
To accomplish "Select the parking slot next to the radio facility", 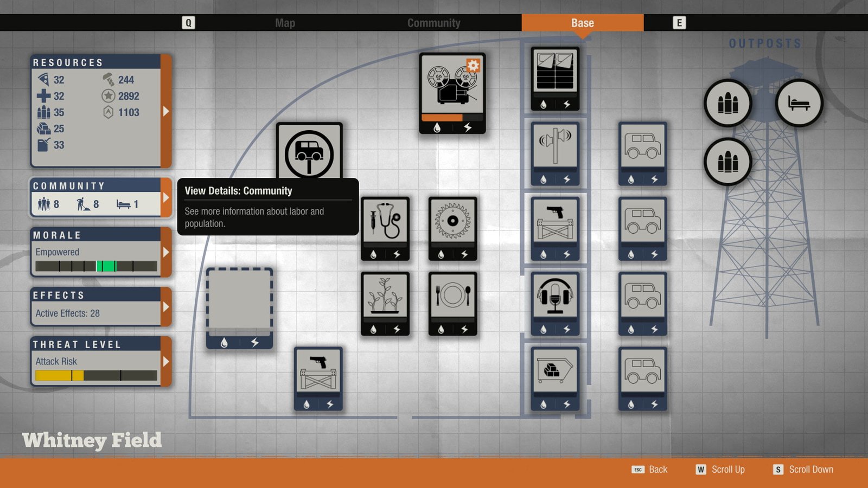I will (643, 304).
